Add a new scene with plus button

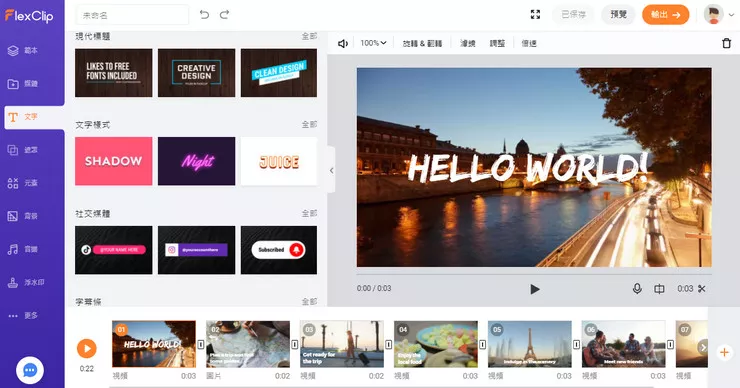tap(724, 352)
